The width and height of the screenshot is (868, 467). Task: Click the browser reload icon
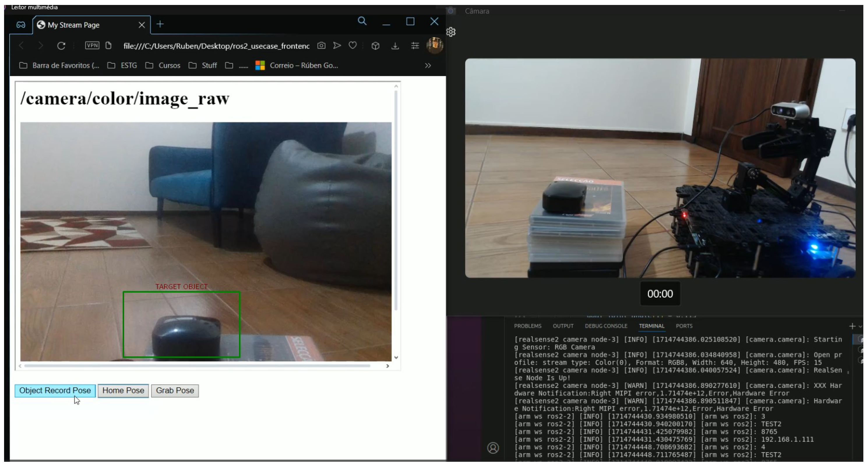tap(61, 46)
